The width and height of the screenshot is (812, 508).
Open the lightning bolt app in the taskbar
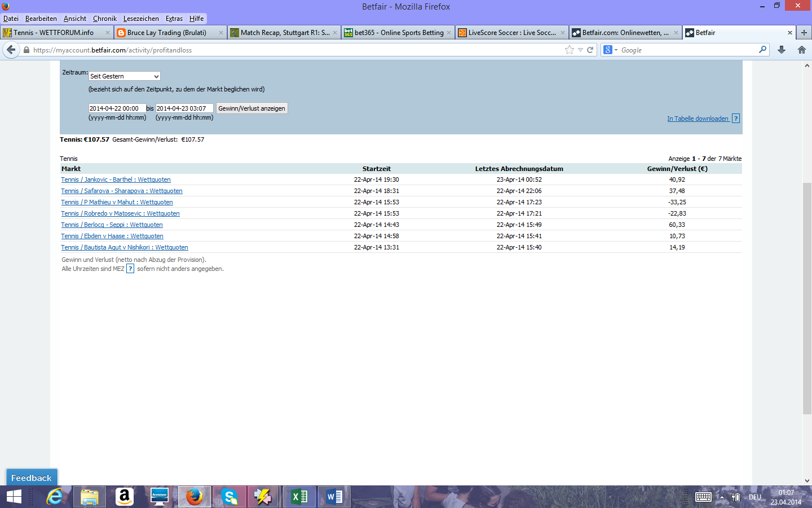[264, 497]
